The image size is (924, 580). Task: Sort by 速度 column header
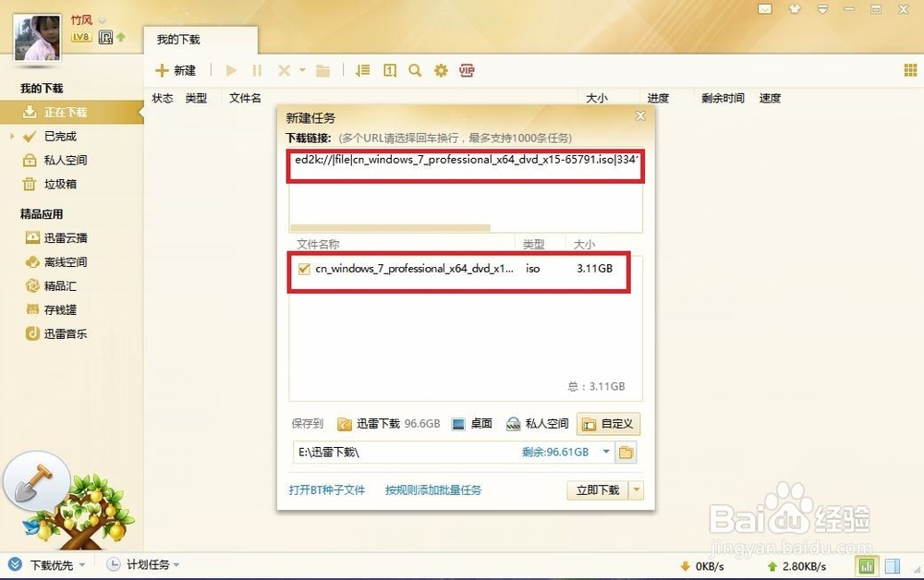click(x=770, y=98)
